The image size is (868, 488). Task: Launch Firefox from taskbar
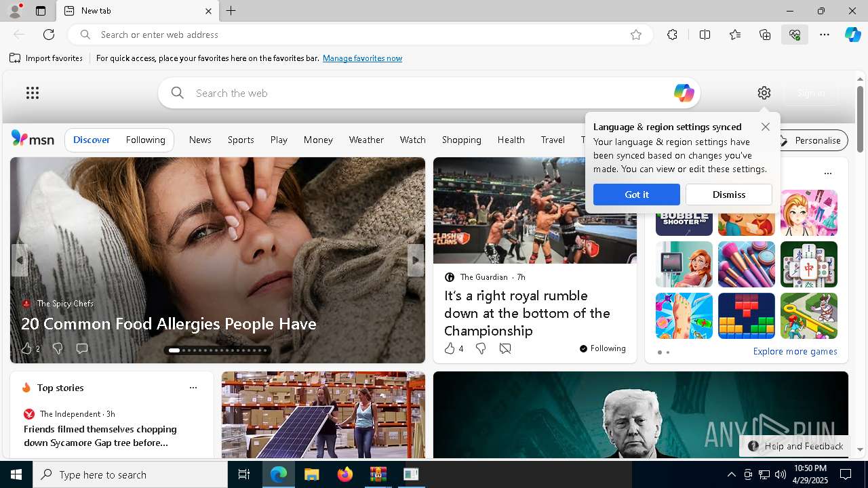point(345,474)
